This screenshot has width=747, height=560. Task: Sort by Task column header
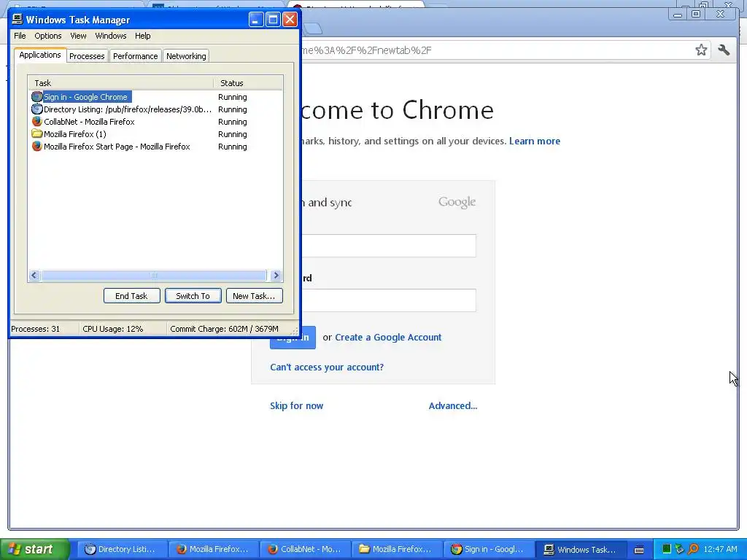coord(120,83)
